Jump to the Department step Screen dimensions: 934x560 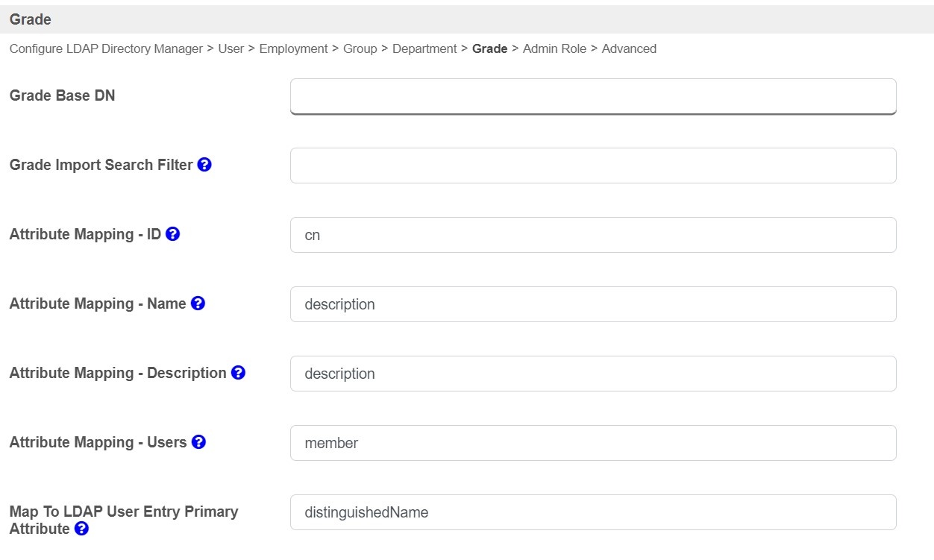(424, 49)
